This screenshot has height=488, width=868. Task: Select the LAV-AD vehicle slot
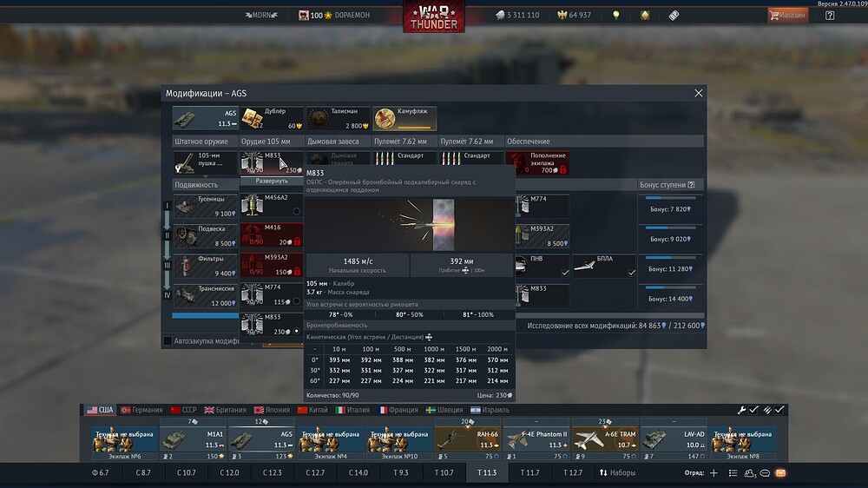[x=674, y=440]
